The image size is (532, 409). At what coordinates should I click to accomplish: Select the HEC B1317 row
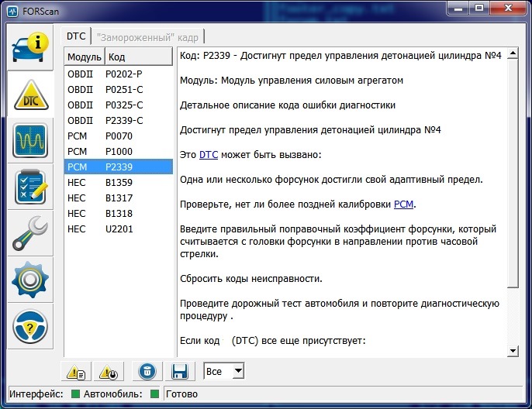119,198
